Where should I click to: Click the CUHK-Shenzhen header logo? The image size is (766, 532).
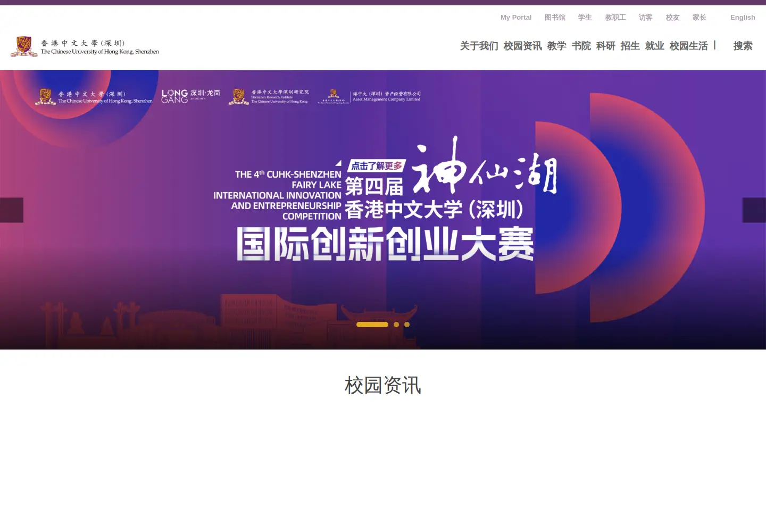[x=85, y=47]
